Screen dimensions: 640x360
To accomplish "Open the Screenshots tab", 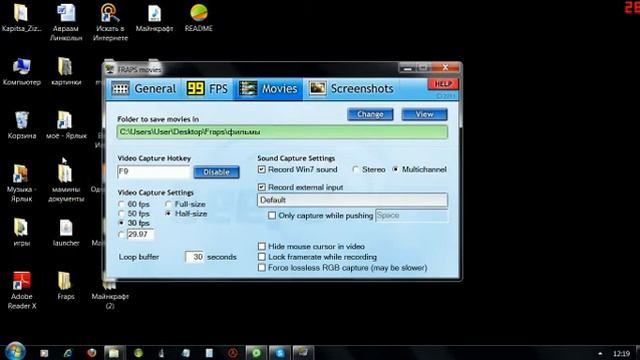I will click(x=351, y=89).
